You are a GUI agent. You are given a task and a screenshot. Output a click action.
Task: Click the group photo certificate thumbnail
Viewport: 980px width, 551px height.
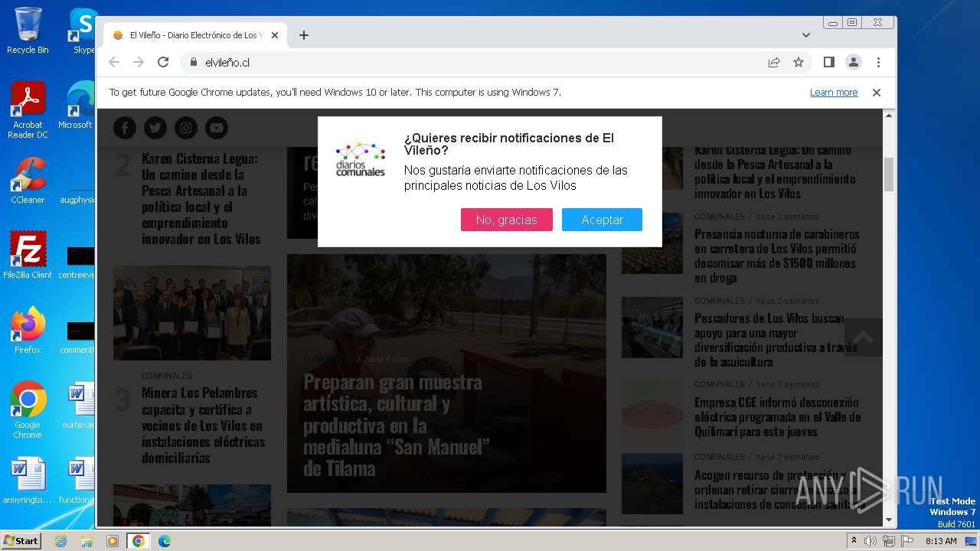click(x=192, y=313)
